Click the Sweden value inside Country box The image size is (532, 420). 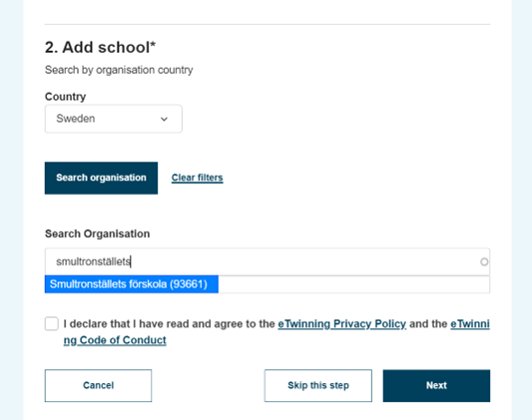75,119
